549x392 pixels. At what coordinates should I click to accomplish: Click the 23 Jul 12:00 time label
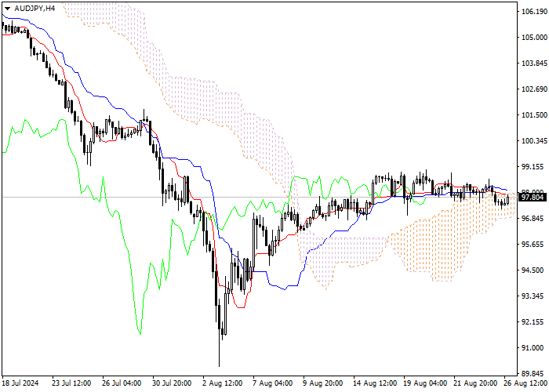point(71,383)
